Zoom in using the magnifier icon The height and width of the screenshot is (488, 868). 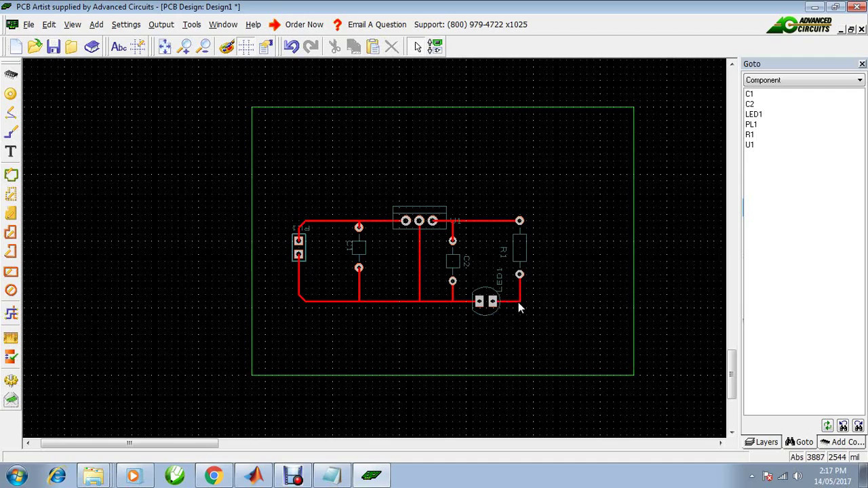[x=184, y=46]
